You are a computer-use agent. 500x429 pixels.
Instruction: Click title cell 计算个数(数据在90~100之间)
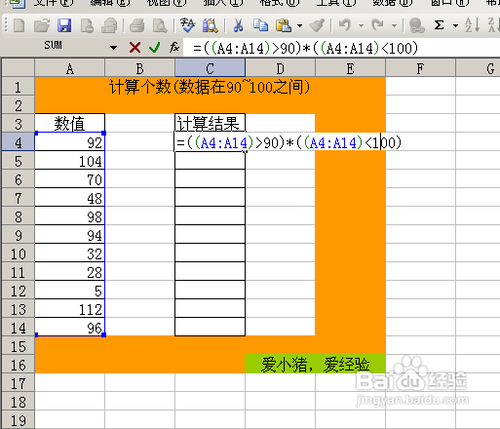[210, 87]
